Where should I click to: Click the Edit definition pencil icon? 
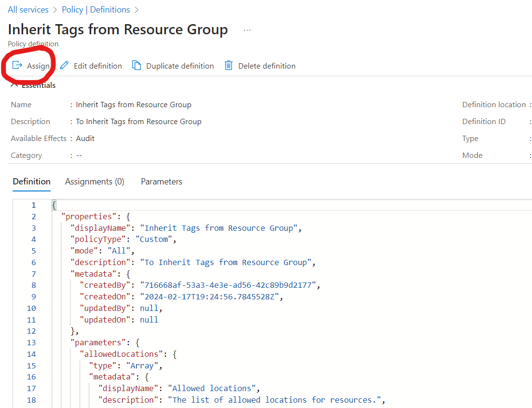click(64, 66)
